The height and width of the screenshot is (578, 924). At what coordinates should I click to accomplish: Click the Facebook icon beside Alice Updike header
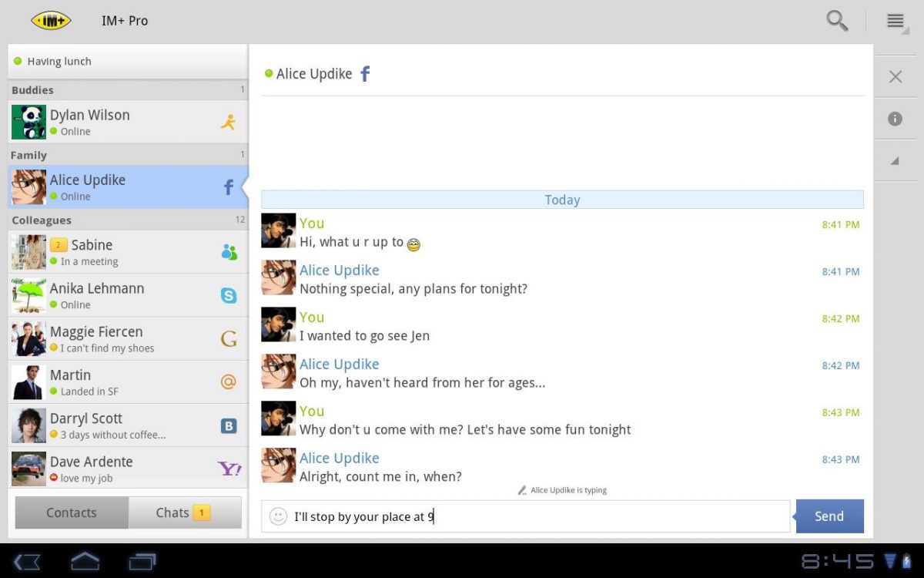tap(366, 74)
